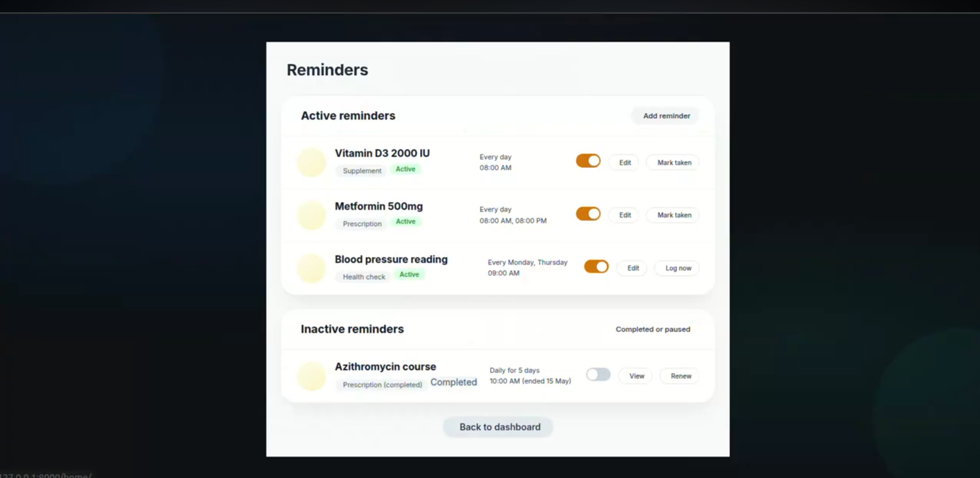Select the Vitamin D3 2000 IU title

pos(382,153)
